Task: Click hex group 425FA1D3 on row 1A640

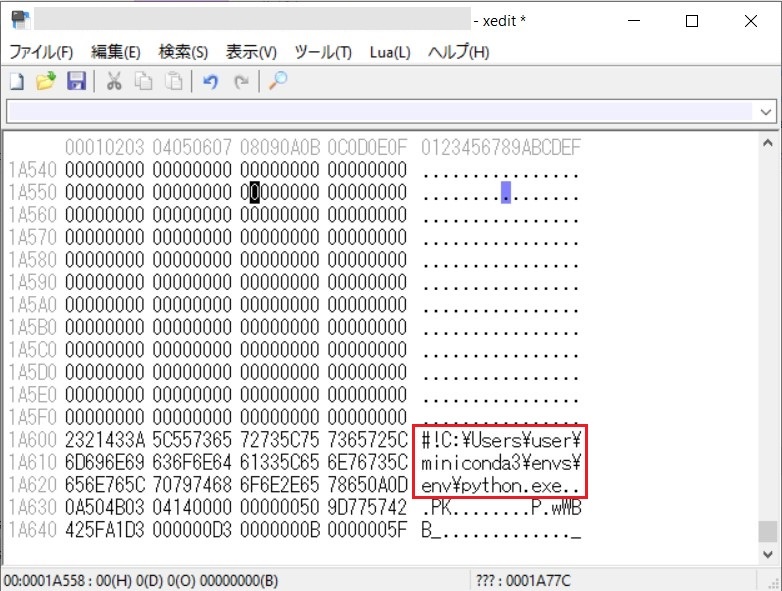Action: click(105, 530)
